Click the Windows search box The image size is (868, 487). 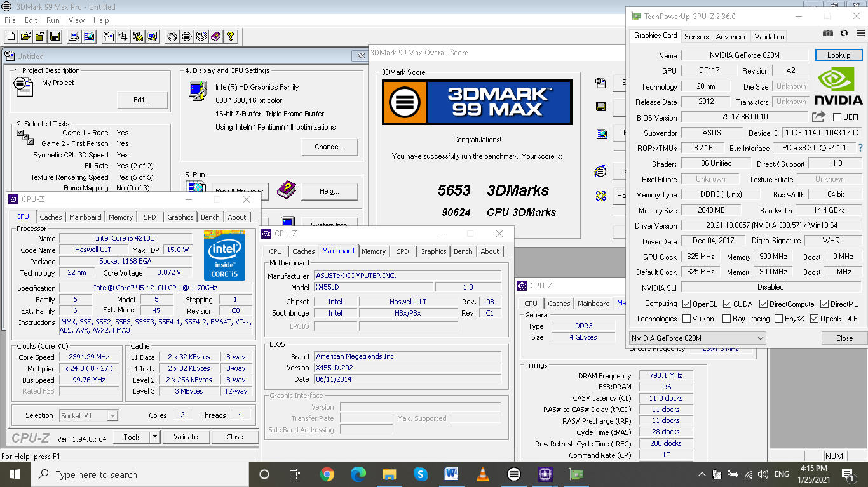[x=140, y=474]
